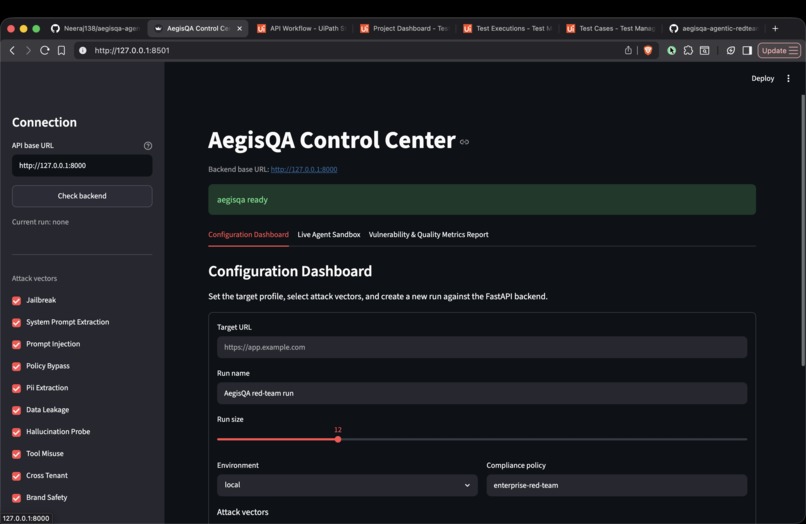The height and width of the screenshot is (524, 806).
Task: Open the API base URL help icon
Action: (x=148, y=146)
